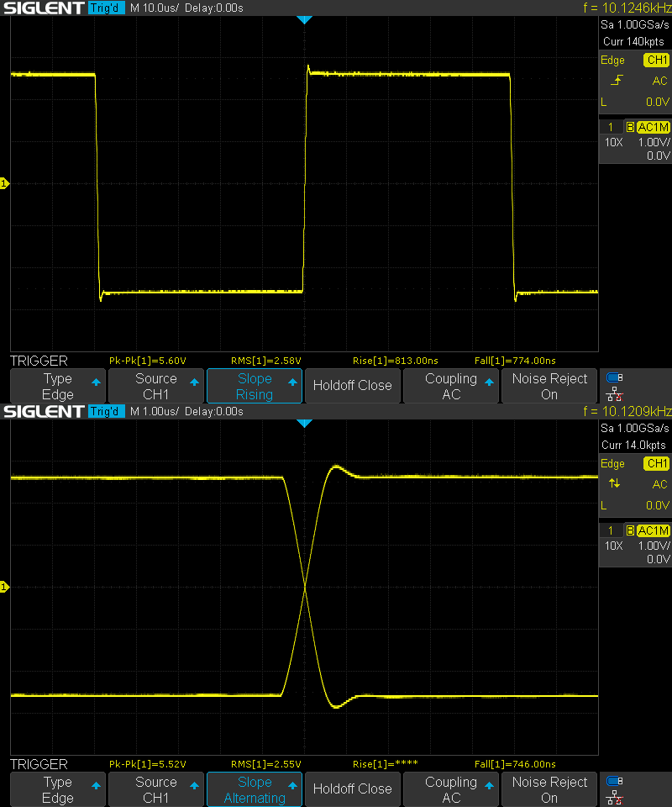Click frequency readout f = 10.1209kHz
Image resolution: width=672 pixels, height=807 pixels.
[x=627, y=411]
